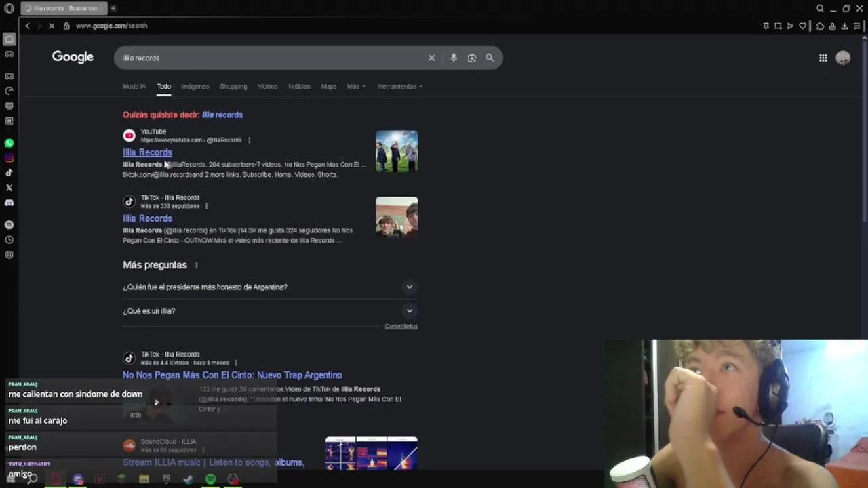
Task: Open TikTok result thumbnail image
Action: pos(397,217)
